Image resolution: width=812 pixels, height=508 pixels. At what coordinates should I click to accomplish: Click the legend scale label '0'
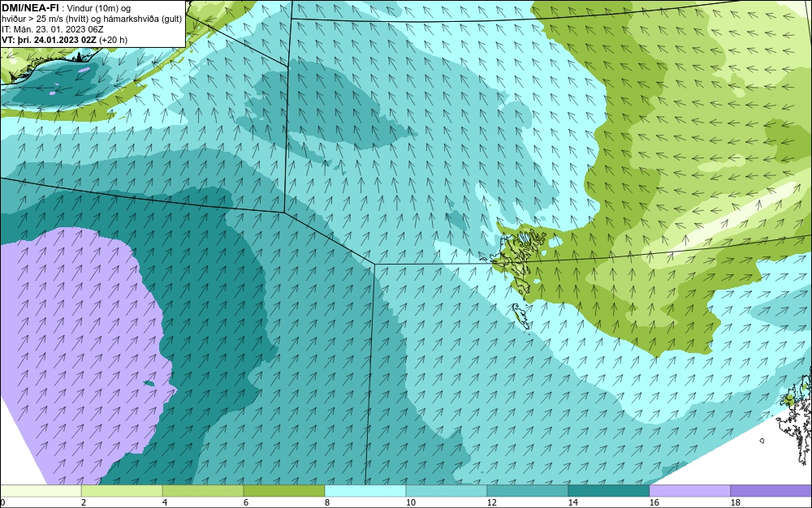2,502
